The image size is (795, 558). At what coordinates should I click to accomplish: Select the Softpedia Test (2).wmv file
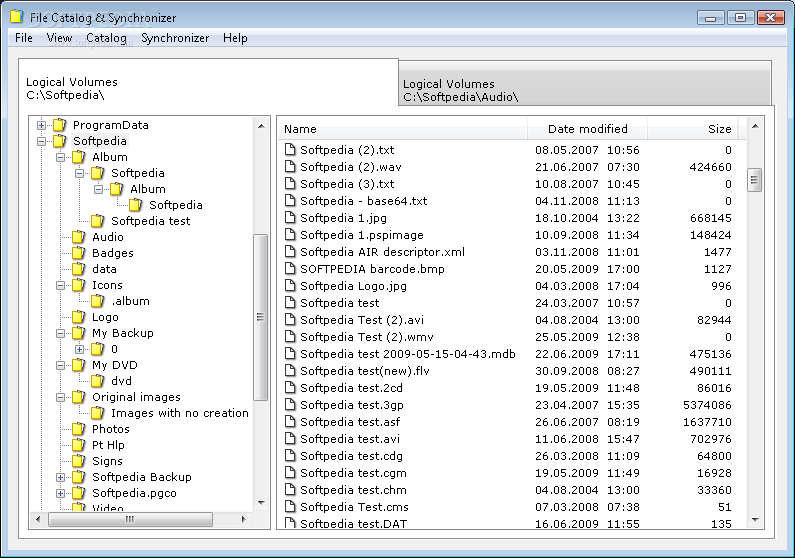point(367,337)
